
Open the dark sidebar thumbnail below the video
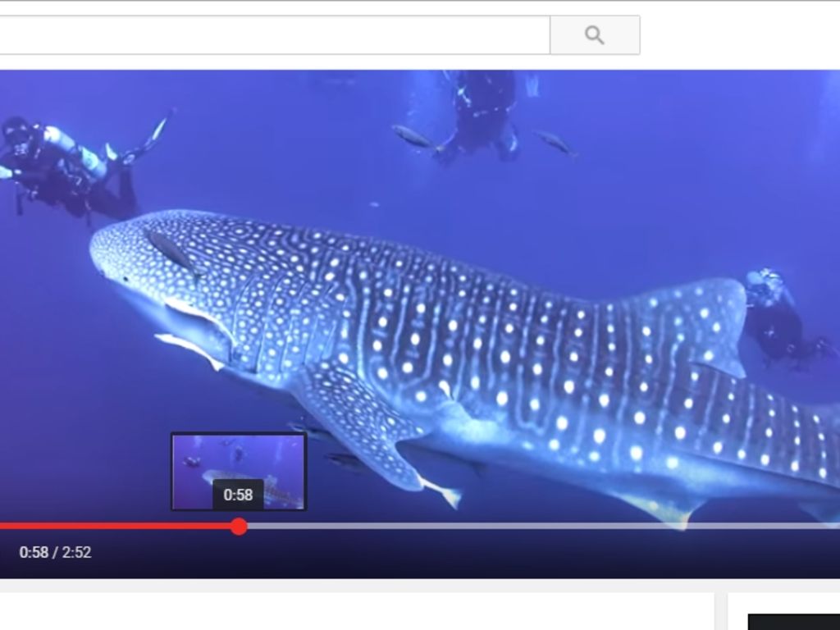[x=793, y=622]
